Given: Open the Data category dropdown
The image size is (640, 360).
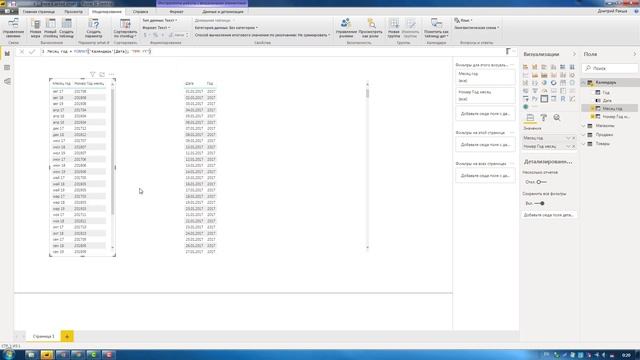Looking at the screenshot, I should point(226,28).
